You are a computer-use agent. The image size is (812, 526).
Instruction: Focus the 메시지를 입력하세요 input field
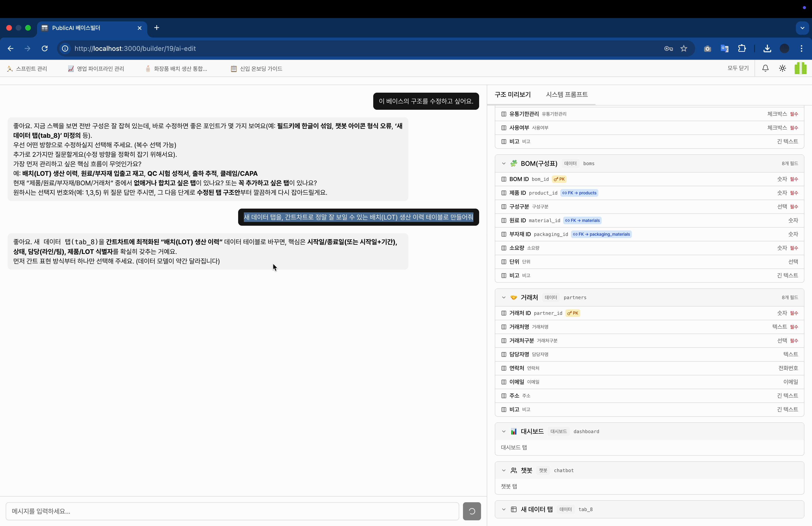[x=232, y=511]
